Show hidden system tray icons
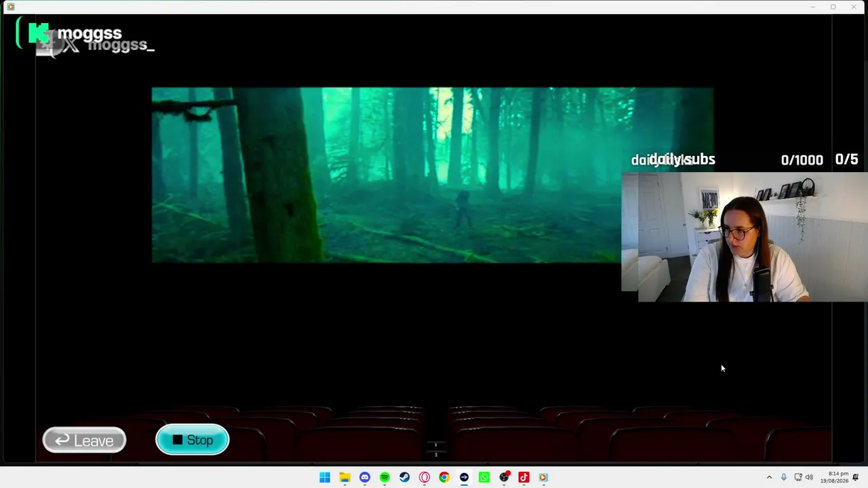Image resolution: width=868 pixels, height=488 pixels. [769, 477]
